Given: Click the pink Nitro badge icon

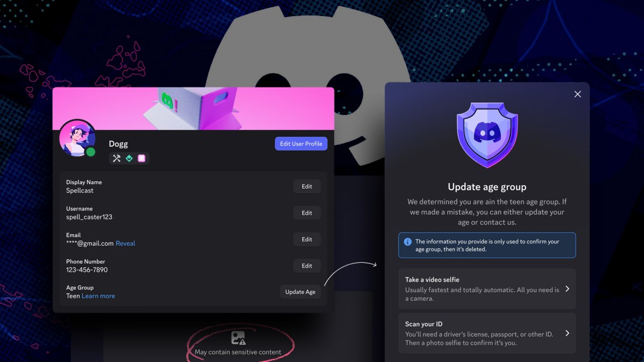Looking at the screenshot, I should (x=142, y=158).
